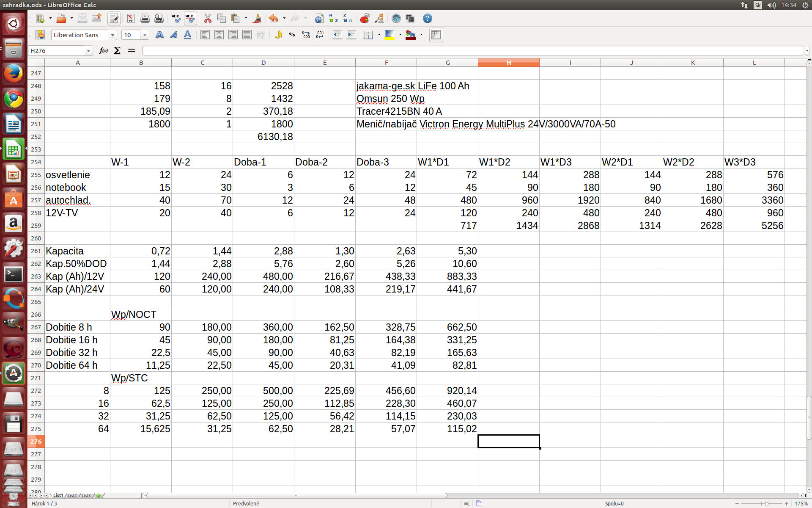Open the Navigator compass icon
Image resolution: width=812 pixels, height=508 pixels.
tap(396, 19)
